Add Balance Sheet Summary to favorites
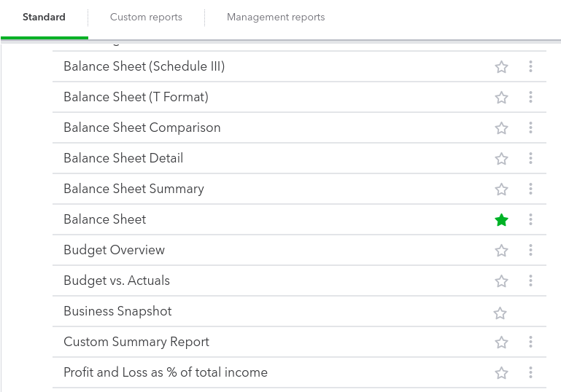The image size is (561, 392). pos(501,189)
